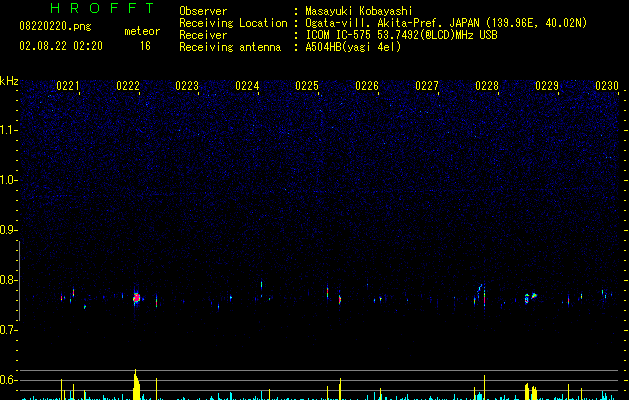Click the 0229 time marker
The width and height of the screenshot is (629, 400).
pos(547,86)
